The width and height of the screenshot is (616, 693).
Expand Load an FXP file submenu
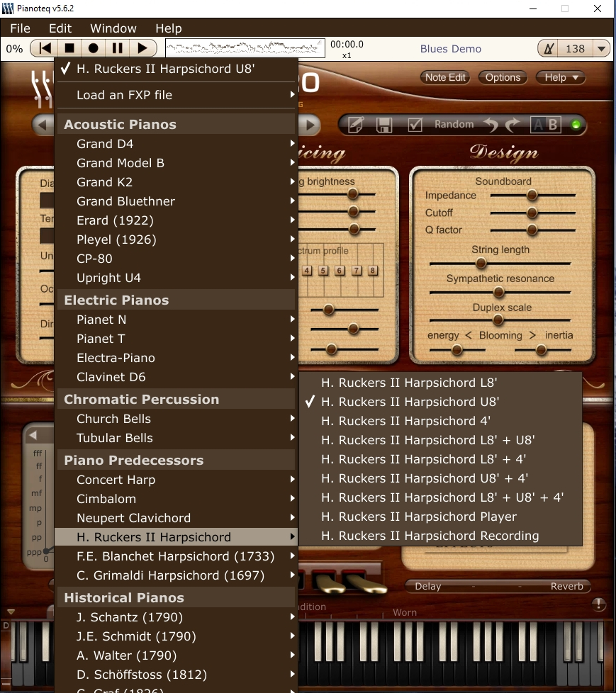click(176, 95)
